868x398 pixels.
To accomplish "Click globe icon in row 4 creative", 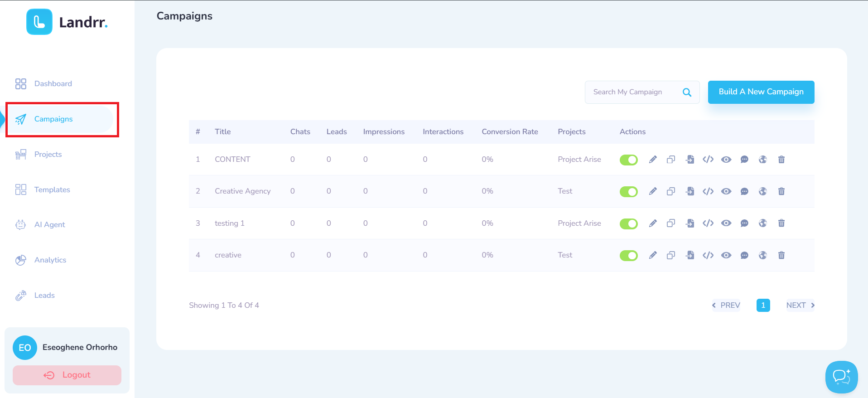I will (763, 255).
